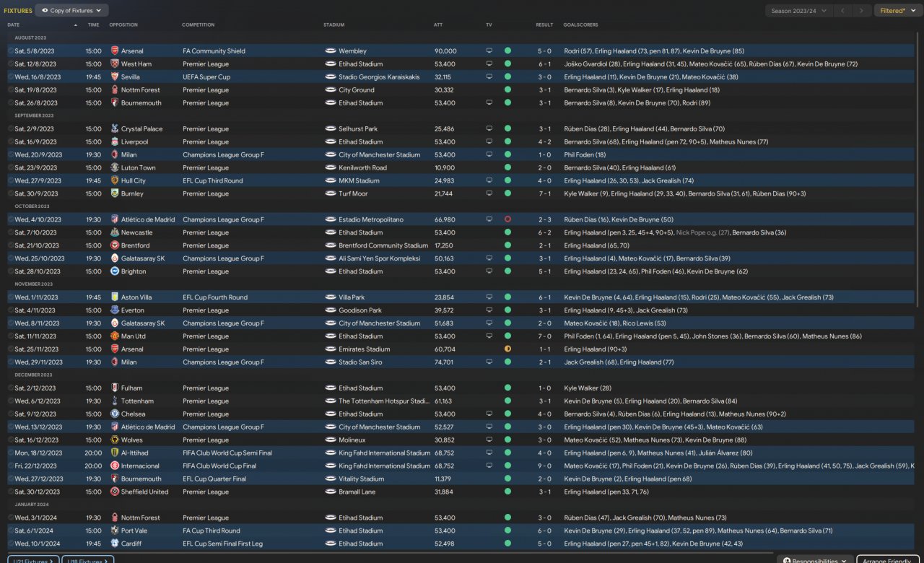Image resolution: width=924 pixels, height=563 pixels.
Task: Click the UEFA Super Cup competition text
Action: 206,77
